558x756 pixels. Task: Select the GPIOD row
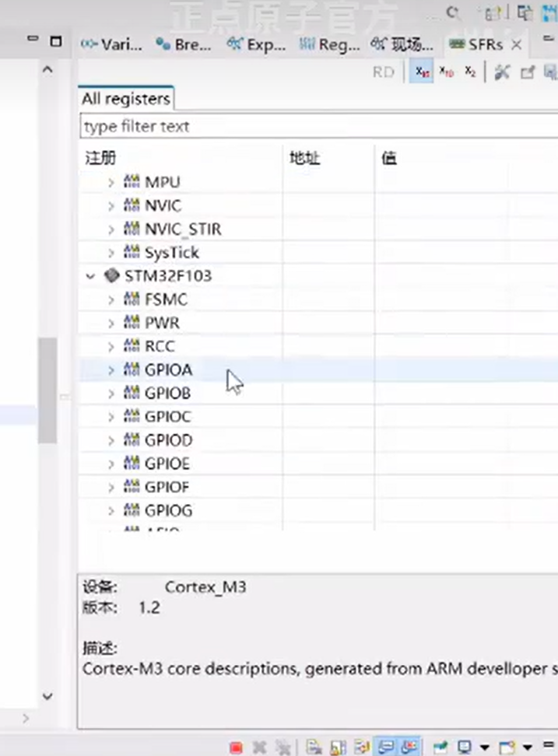pyautogui.click(x=318, y=440)
